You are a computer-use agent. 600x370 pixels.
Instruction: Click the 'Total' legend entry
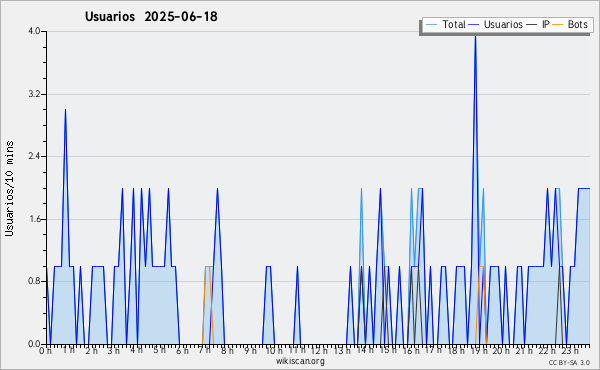coord(454,24)
